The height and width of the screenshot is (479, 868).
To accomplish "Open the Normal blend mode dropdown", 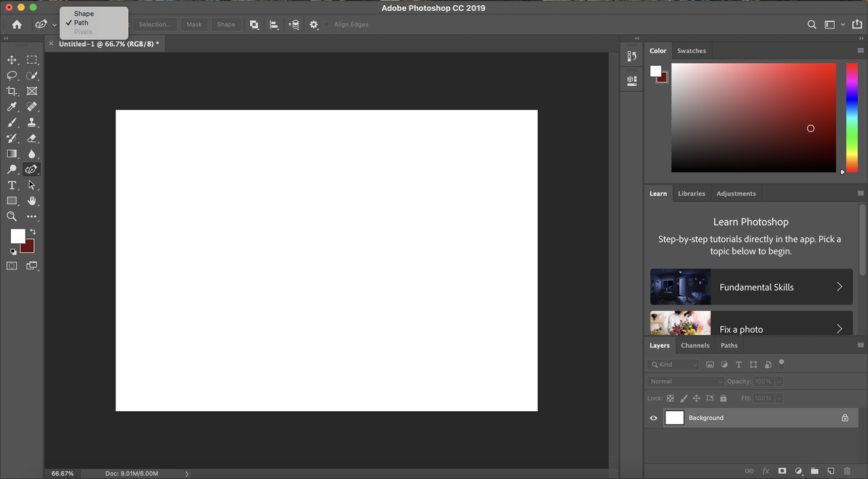I will pyautogui.click(x=685, y=381).
